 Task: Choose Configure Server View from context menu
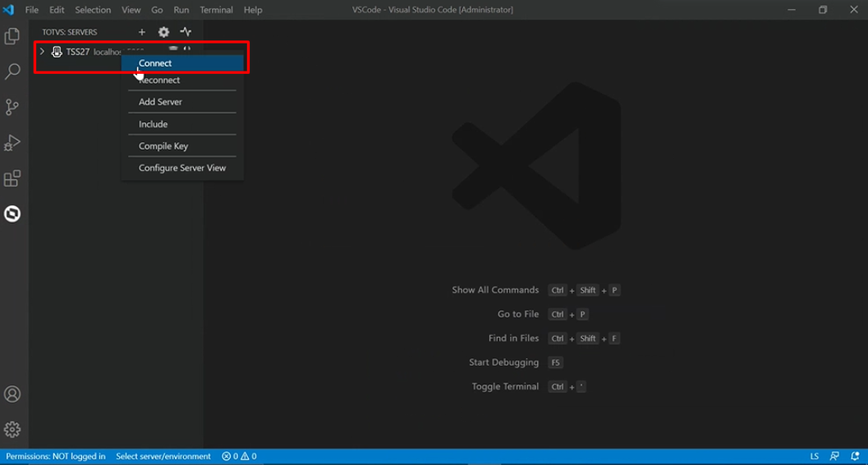point(182,168)
